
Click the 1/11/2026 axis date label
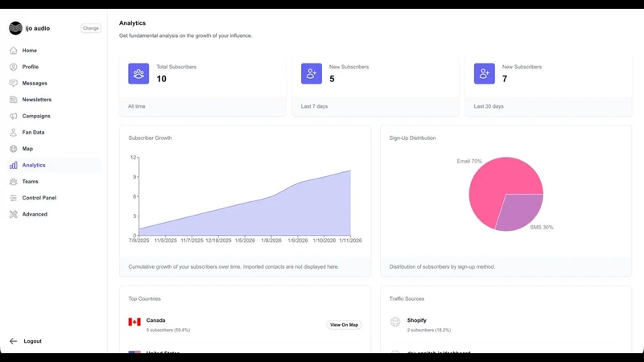click(x=350, y=241)
